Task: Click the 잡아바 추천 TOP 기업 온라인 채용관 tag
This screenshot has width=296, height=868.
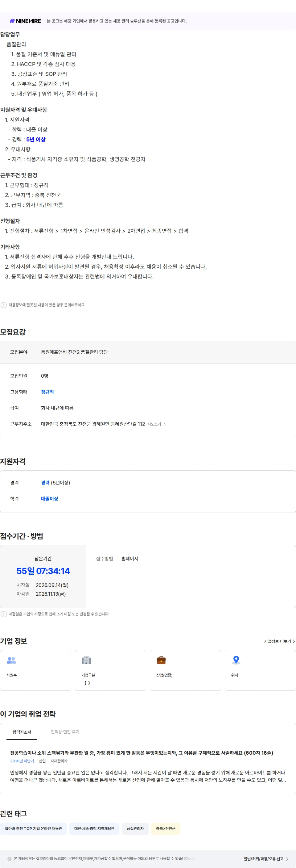Action: pos(33,828)
